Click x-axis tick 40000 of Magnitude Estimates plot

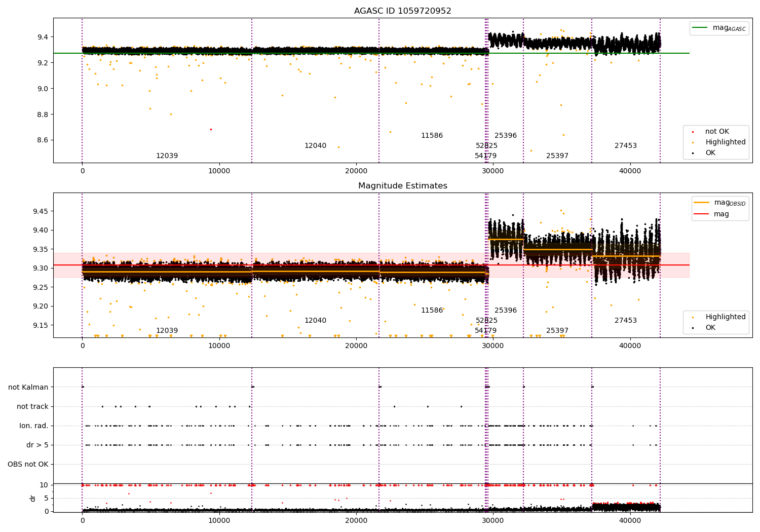[x=630, y=346]
